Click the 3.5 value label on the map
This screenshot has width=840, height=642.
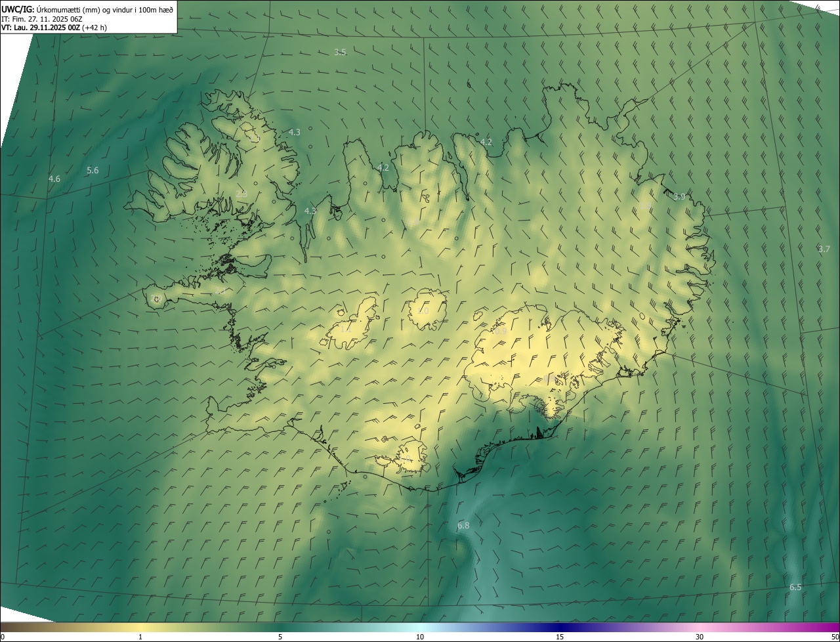[340, 52]
